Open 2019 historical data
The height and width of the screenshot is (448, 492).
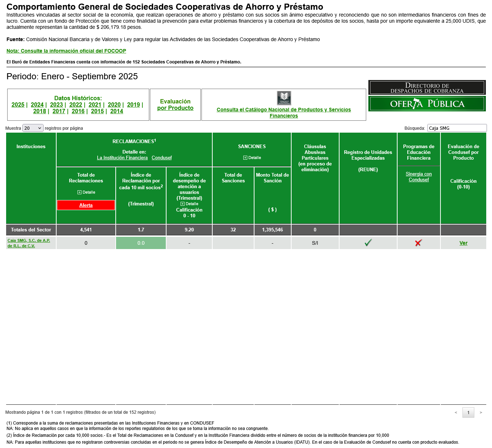pos(133,105)
